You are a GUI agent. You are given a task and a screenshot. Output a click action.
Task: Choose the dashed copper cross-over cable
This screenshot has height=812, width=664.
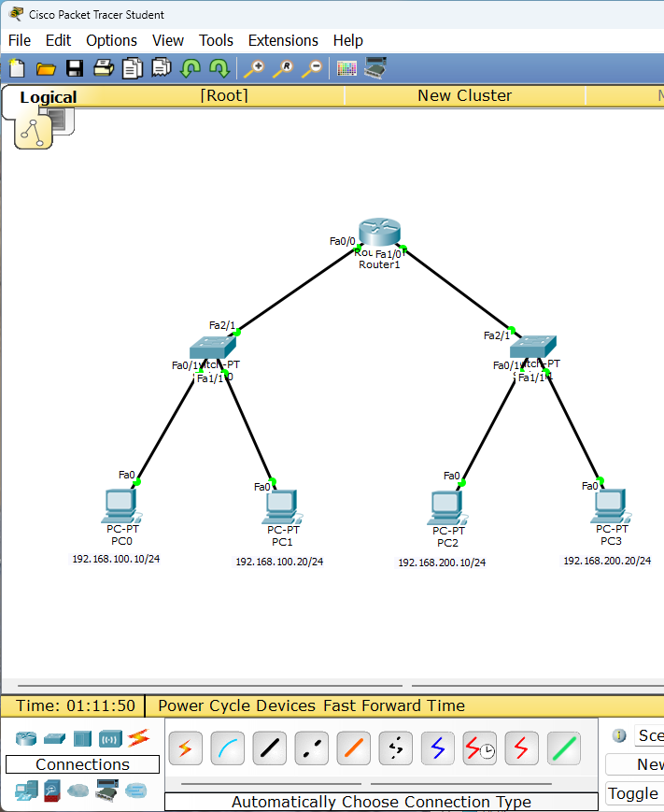(311, 748)
